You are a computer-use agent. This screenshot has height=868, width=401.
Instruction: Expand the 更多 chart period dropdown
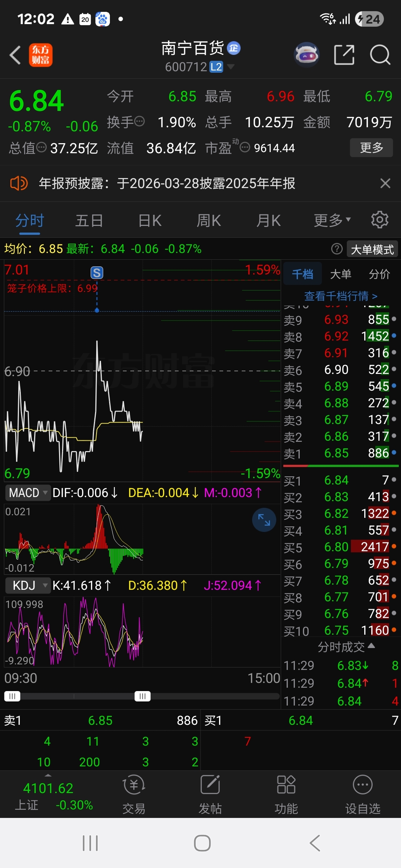[332, 221]
